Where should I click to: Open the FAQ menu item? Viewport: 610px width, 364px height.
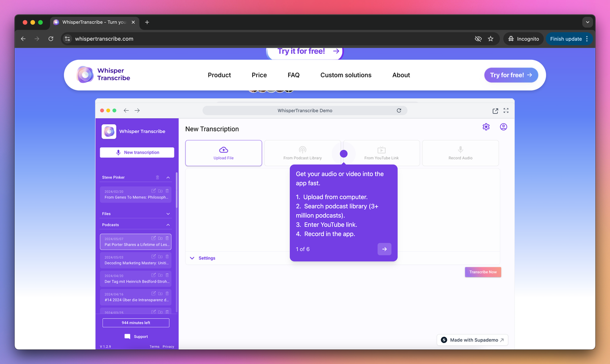tap(293, 75)
